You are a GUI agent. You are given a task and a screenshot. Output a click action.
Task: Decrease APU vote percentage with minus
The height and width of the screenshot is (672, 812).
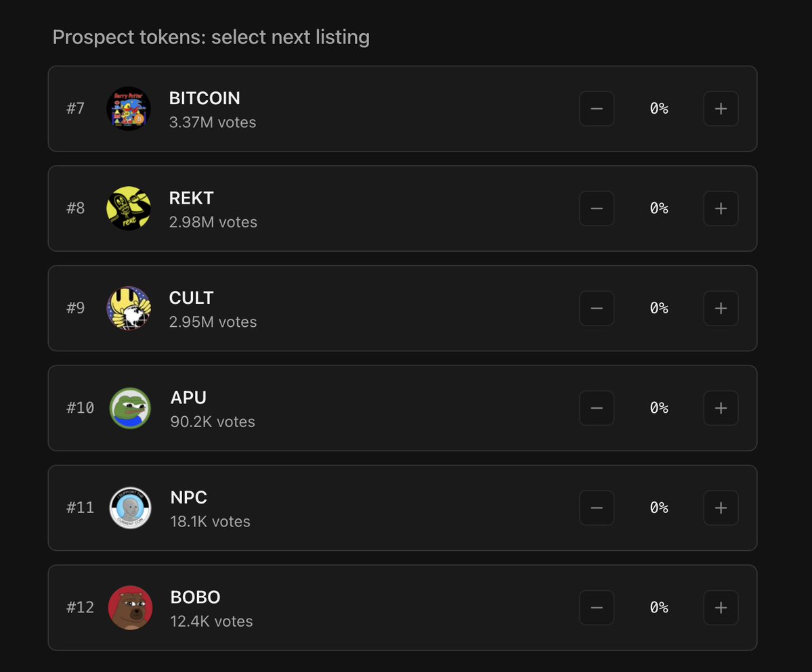[x=597, y=408]
